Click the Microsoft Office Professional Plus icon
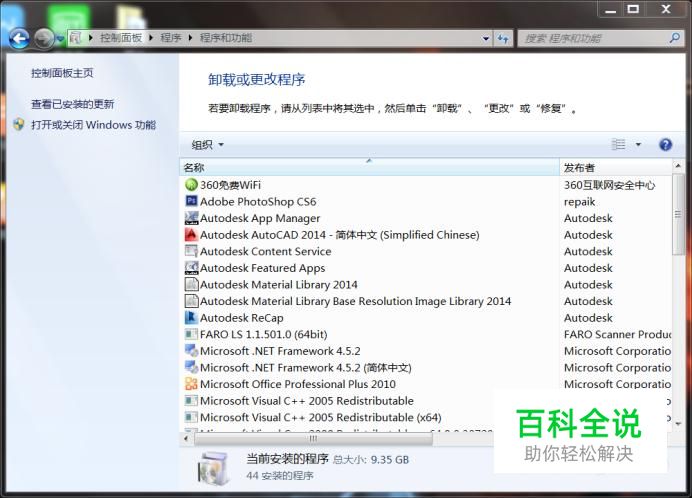692x498 pixels. [191, 384]
